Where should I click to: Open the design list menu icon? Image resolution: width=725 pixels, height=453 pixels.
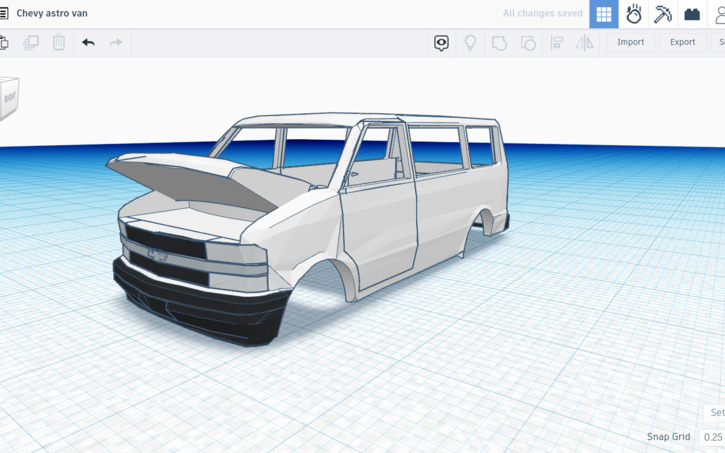coord(4,13)
